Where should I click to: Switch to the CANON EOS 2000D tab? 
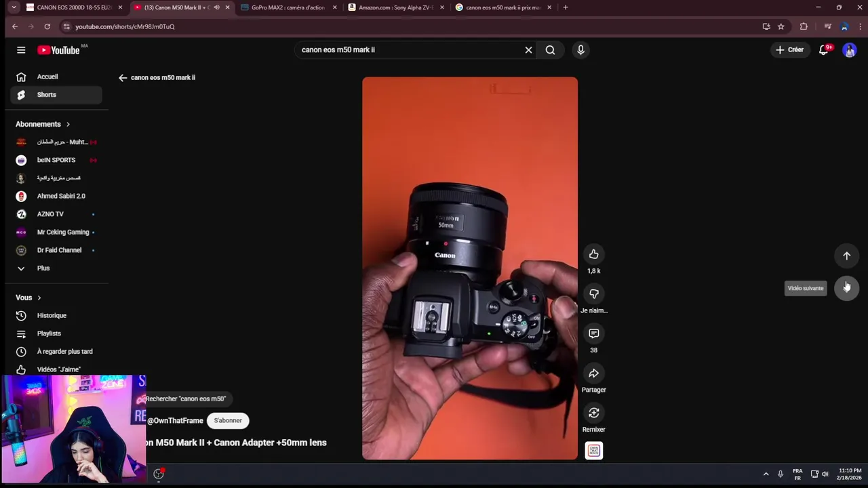tap(74, 7)
